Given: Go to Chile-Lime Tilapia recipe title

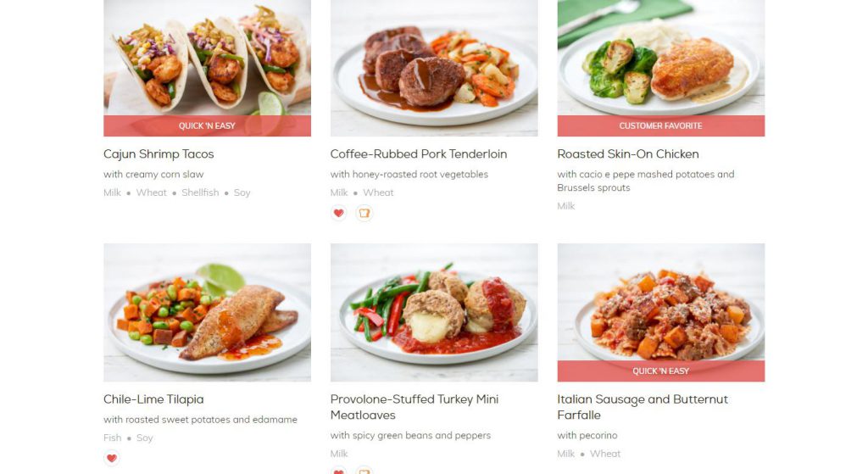Looking at the screenshot, I should (x=153, y=399).
